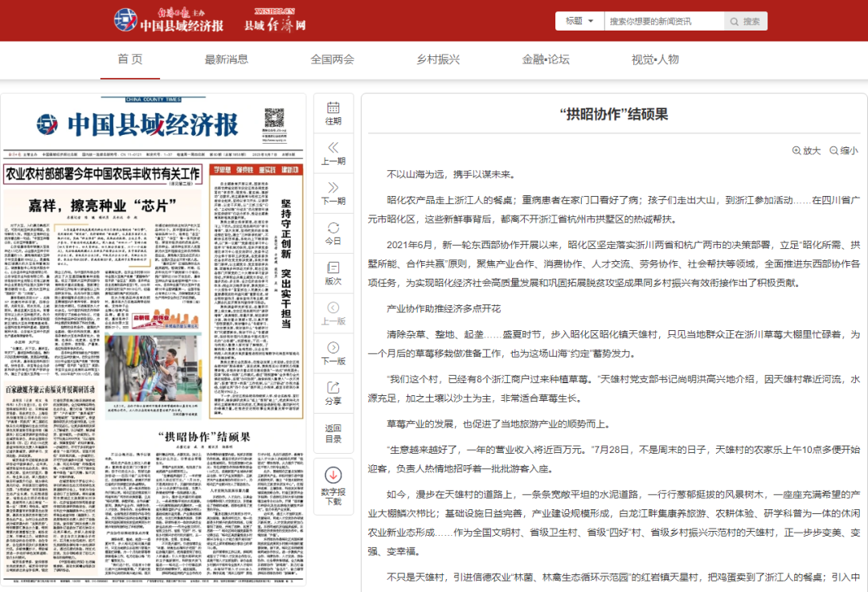Click the 中国县域经济报 header logo
This screenshot has height=592, width=868.
click(169, 20)
